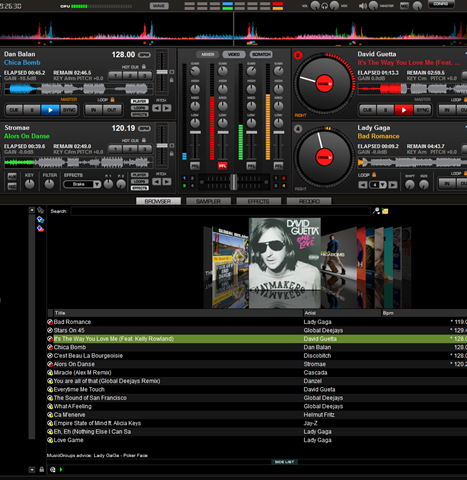Select LOOPS view on Dan Balan deck
Viewport: 467px width, 480px height.
pos(139,108)
